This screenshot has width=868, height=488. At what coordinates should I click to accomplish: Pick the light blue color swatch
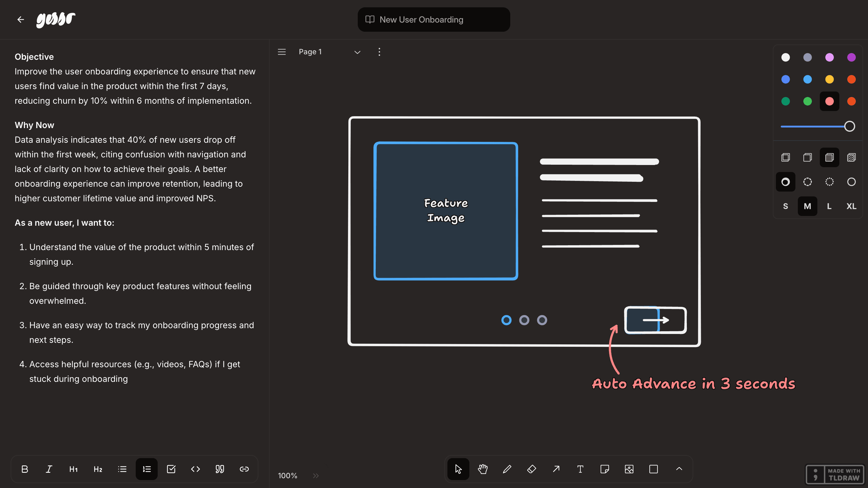click(807, 79)
